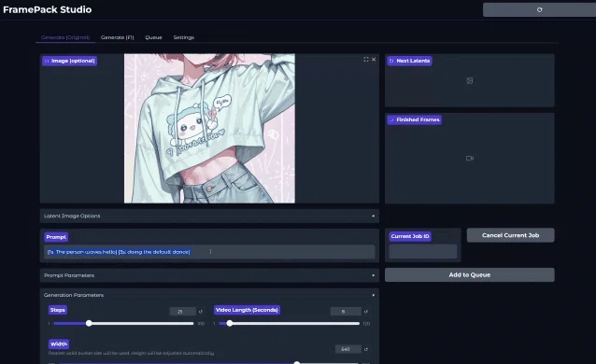This screenshot has height=364, width=596.
Task: Click Add to Queue button
Action: coord(470,274)
